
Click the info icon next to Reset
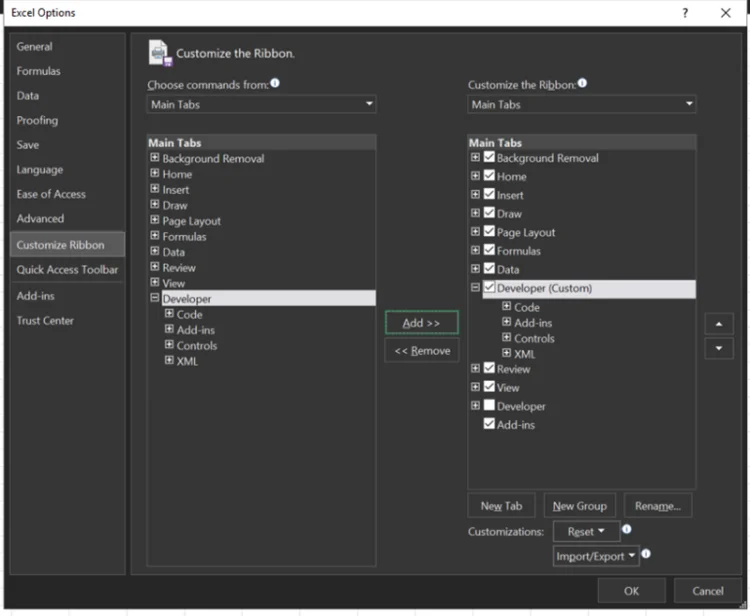tap(627, 529)
